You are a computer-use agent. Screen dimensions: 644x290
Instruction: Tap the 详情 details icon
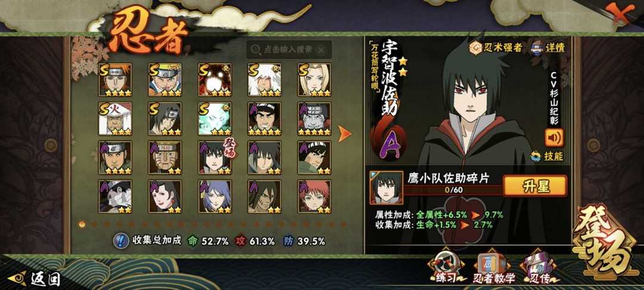538,47
